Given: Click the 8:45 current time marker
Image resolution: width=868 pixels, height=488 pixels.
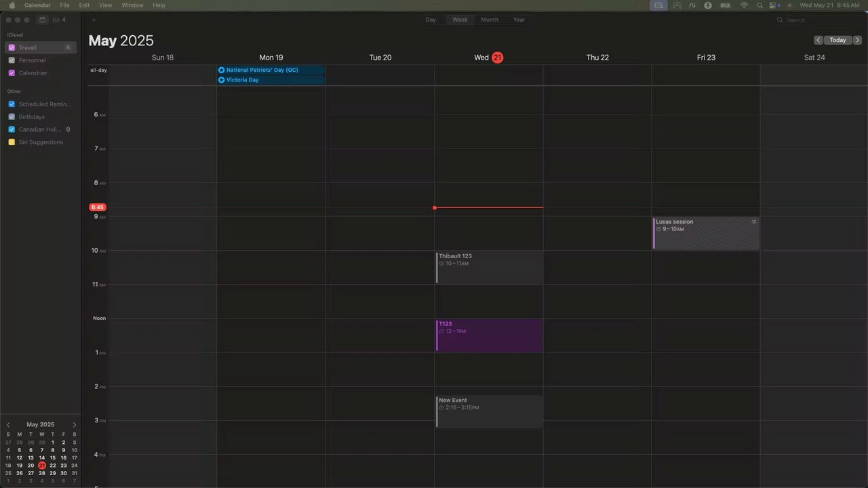Looking at the screenshot, I should click(98, 207).
